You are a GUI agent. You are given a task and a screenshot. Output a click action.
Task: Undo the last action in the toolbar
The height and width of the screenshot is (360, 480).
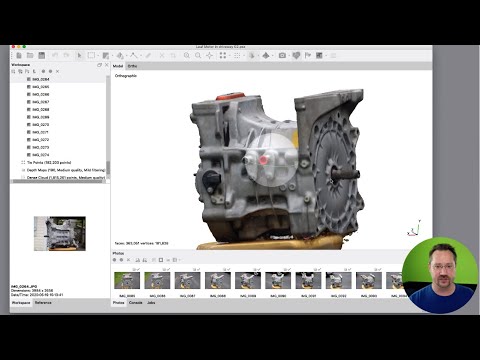[55, 55]
